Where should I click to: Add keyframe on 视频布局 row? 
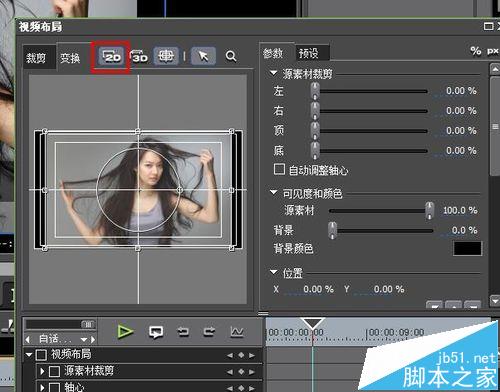241,355
